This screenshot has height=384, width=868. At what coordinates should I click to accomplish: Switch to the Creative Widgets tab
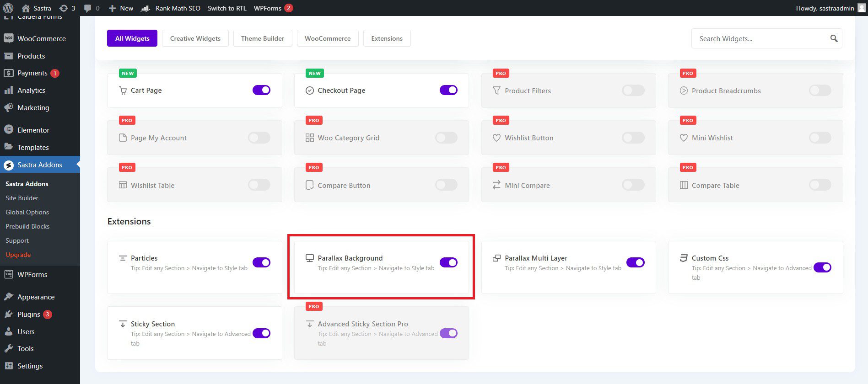click(x=195, y=38)
